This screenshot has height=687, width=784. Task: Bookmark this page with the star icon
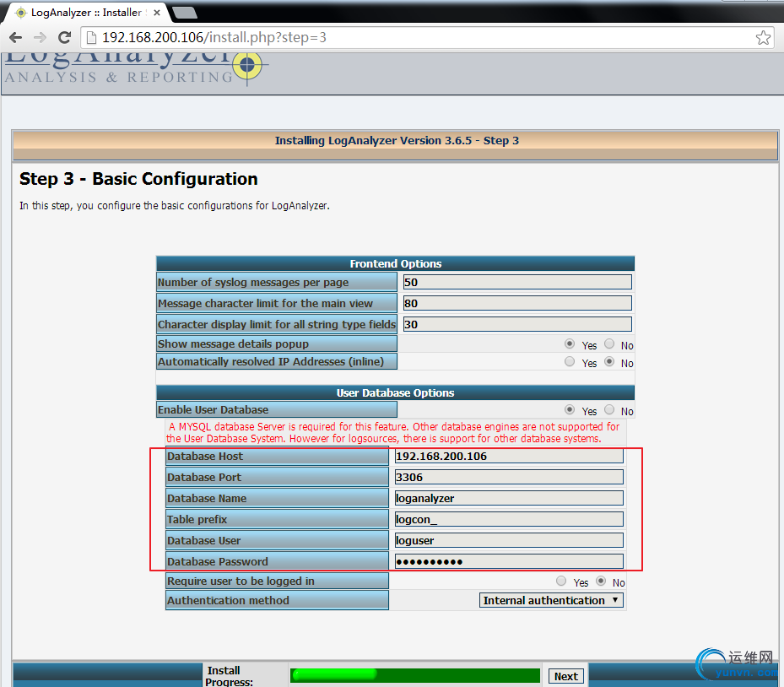coord(763,37)
